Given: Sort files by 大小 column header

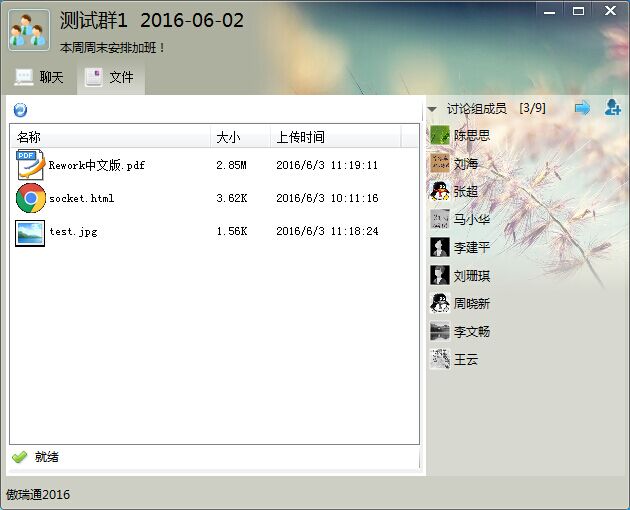Looking at the screenshot, I should [x=240, y=137].
